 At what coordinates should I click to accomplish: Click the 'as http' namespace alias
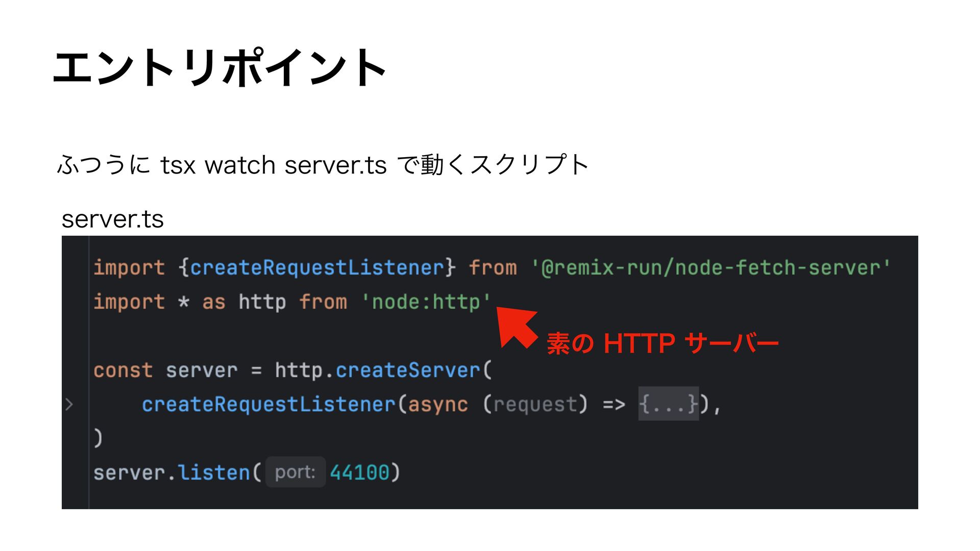point(244,302)
